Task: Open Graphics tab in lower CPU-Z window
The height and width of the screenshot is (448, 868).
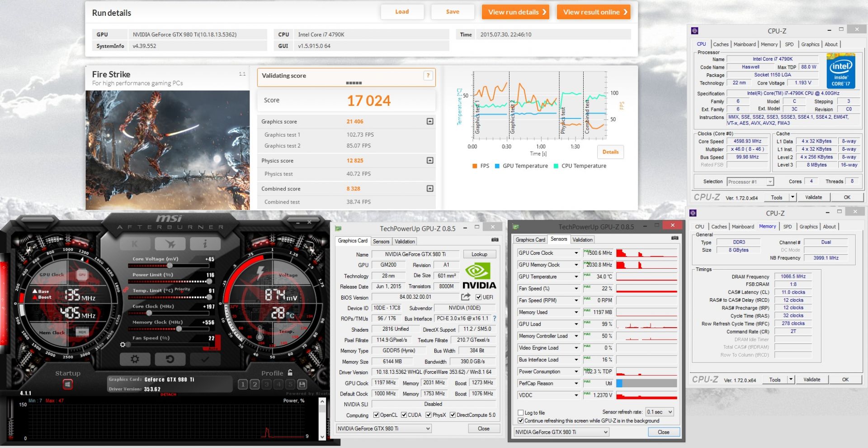Action: pos(808,226)
